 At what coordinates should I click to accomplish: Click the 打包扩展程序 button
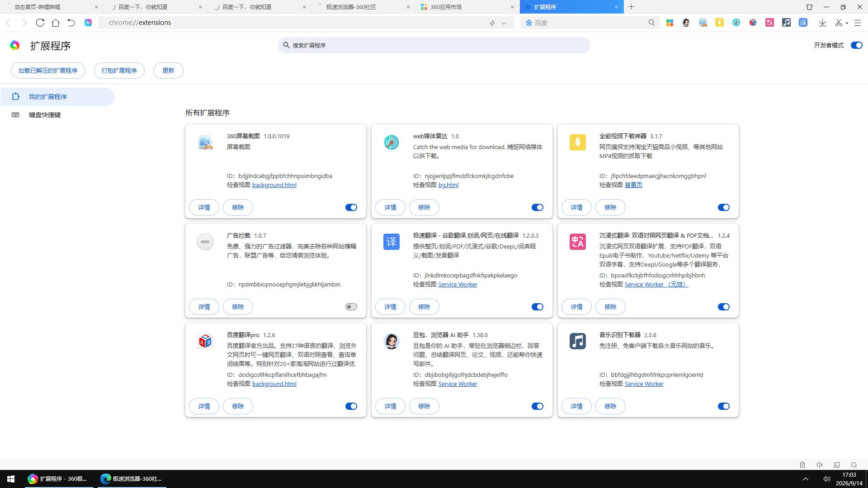(x=119, y=70)
